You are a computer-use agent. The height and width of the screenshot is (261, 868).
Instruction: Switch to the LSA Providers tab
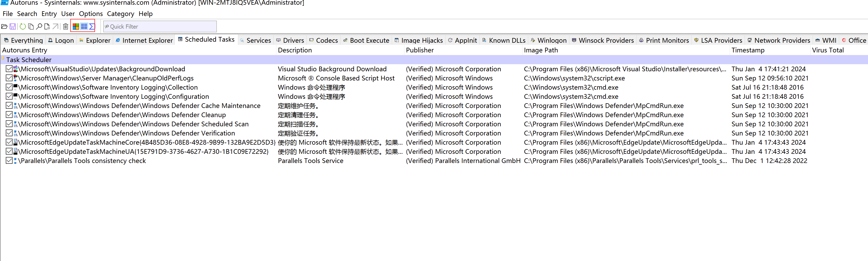718,40
